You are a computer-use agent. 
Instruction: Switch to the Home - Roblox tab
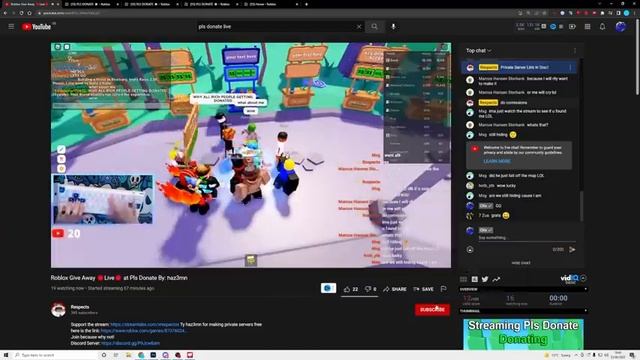(270, 4)
